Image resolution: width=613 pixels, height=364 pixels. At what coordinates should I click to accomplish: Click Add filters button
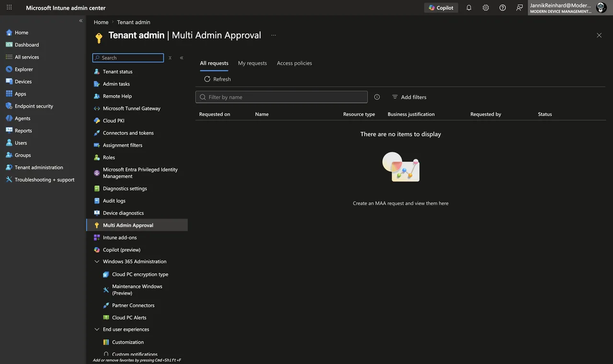(x=409, y=97)
